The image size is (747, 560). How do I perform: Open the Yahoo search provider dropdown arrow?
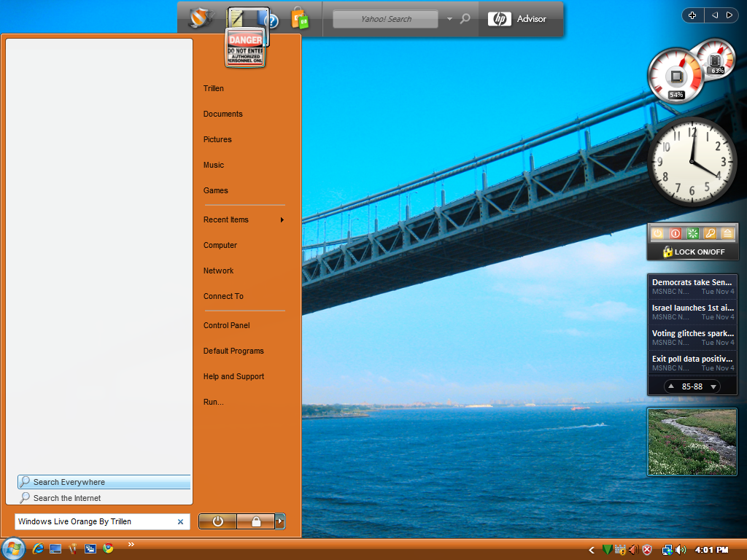pyautogui.click(x=449, y=19)
